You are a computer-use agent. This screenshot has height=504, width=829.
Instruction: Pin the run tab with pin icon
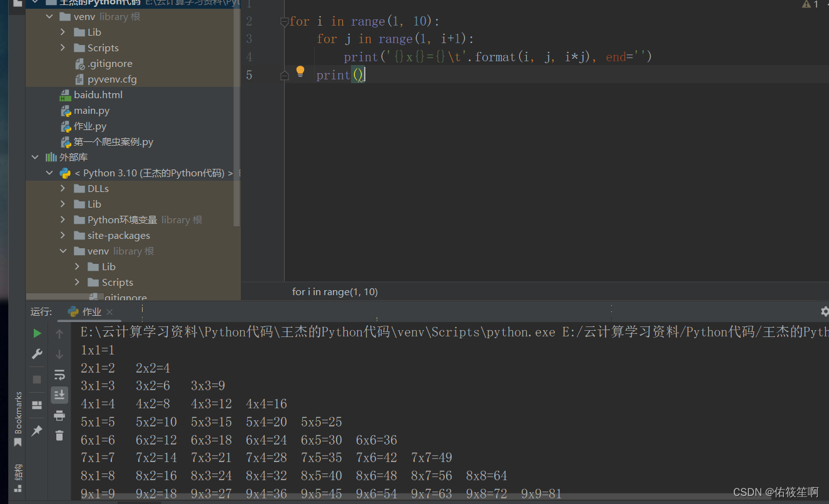click(x=37, y=430)
